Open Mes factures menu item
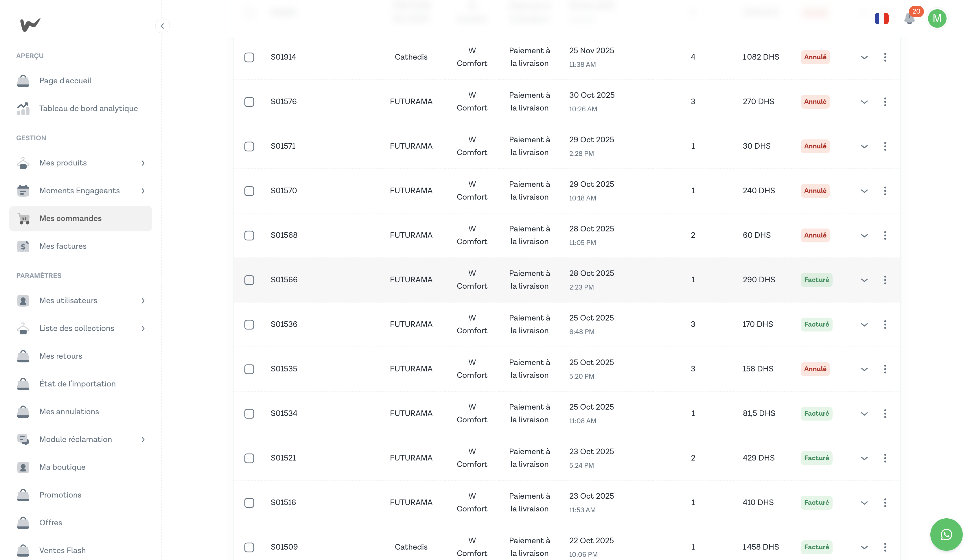This screenshot has height=560, width=972. (63, 246)
